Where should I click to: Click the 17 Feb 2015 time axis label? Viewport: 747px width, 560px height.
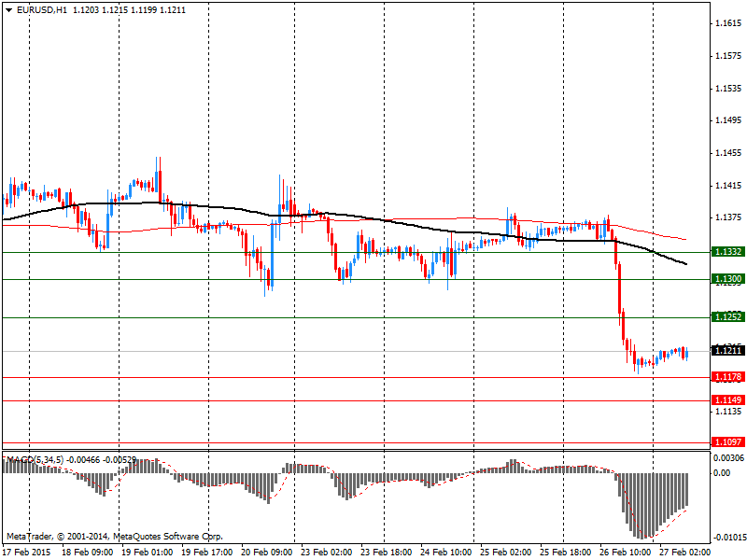click(x=26, y=552)
